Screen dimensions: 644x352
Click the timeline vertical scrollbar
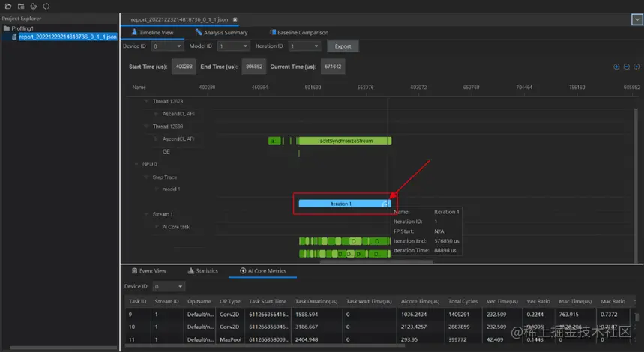point(637,185)
